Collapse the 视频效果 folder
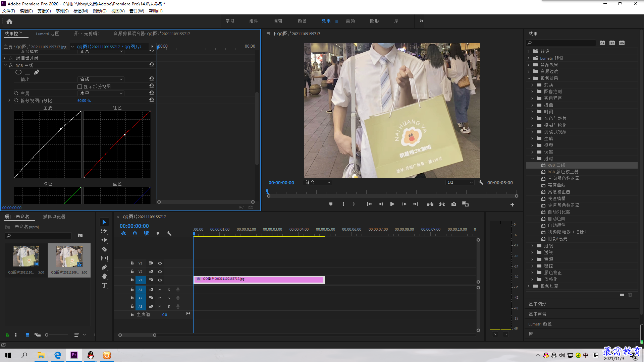This screenshot has width=644, height=362. point(529,78)
